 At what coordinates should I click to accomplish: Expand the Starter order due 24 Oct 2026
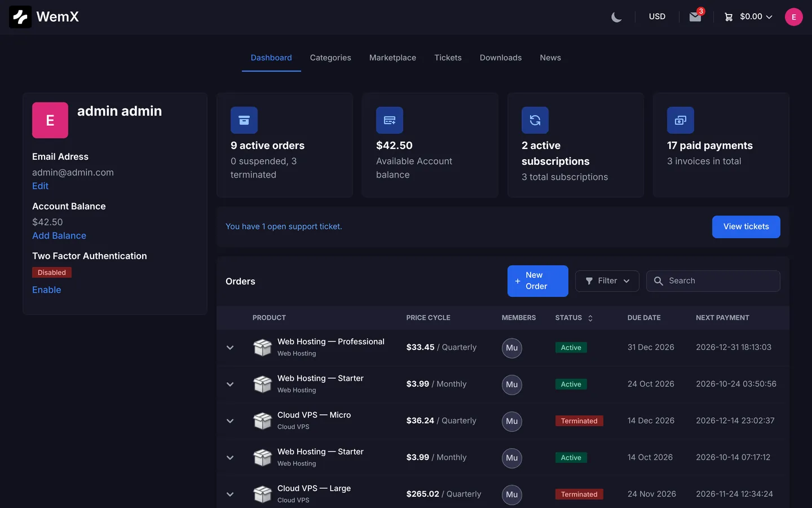click(230, 384)
